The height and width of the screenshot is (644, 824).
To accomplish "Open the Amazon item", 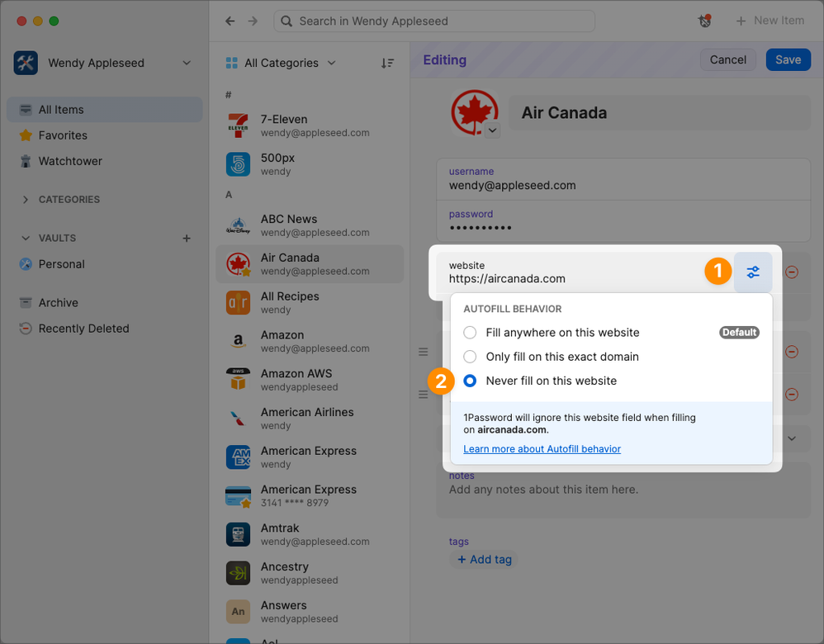I will tap(310, 341).
